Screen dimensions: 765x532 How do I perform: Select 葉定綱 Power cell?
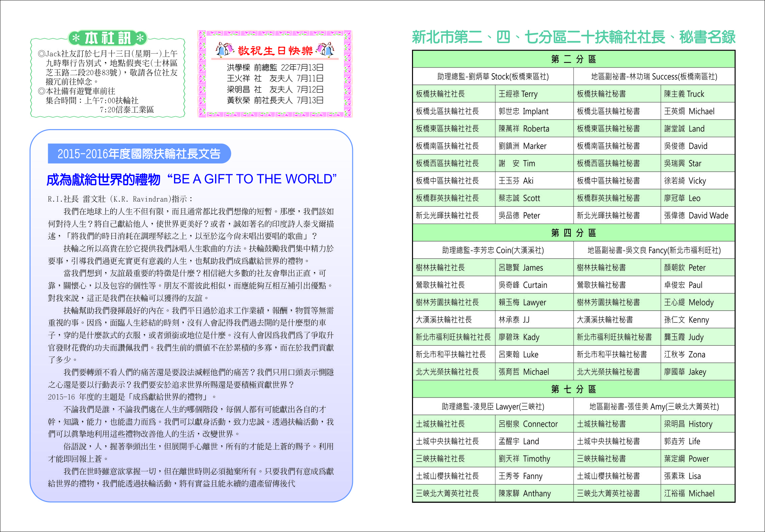click(698, 459)
